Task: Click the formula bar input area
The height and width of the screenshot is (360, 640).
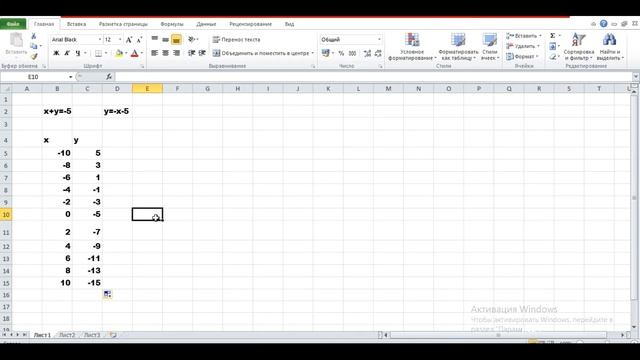Action: click(x=373, y=77)
